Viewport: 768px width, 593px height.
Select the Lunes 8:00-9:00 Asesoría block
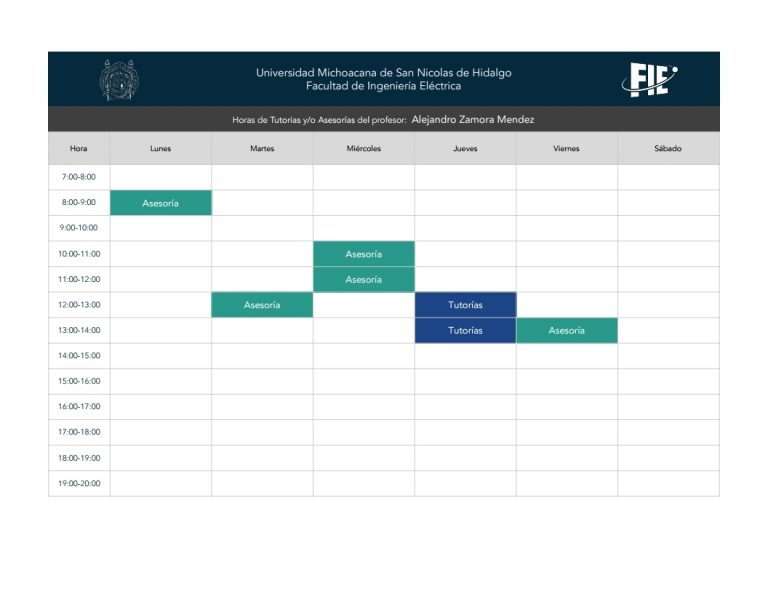(x=161, y=203)
